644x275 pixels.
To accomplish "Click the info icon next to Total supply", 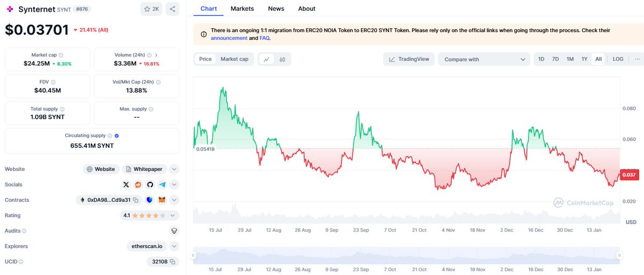I will (62, 109).
